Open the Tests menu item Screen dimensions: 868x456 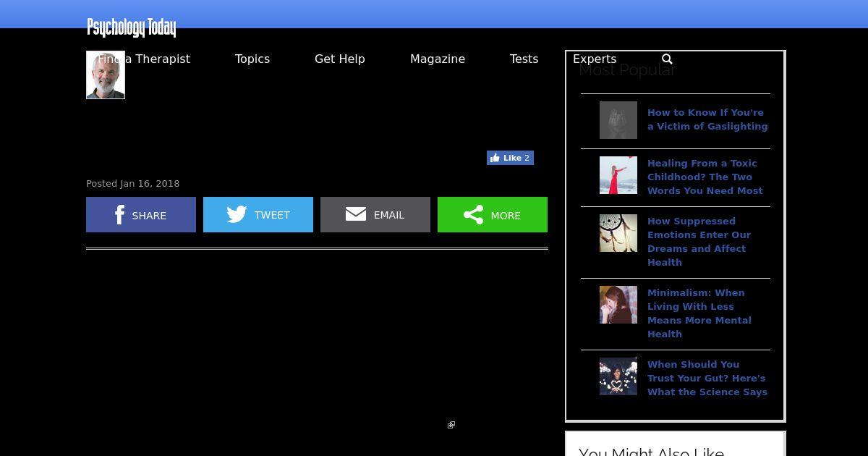524,59
